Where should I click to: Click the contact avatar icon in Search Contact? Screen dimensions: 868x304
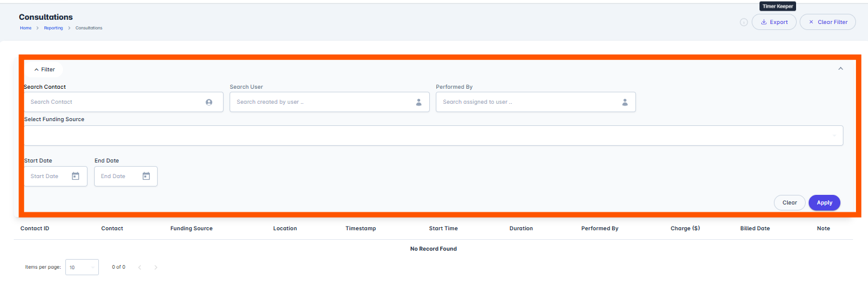click(209, 102)
